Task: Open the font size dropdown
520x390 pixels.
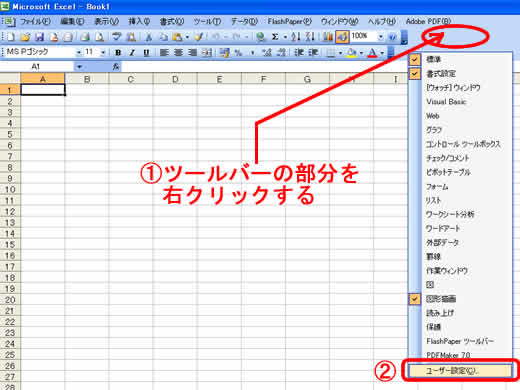Action: coord(103,53)
